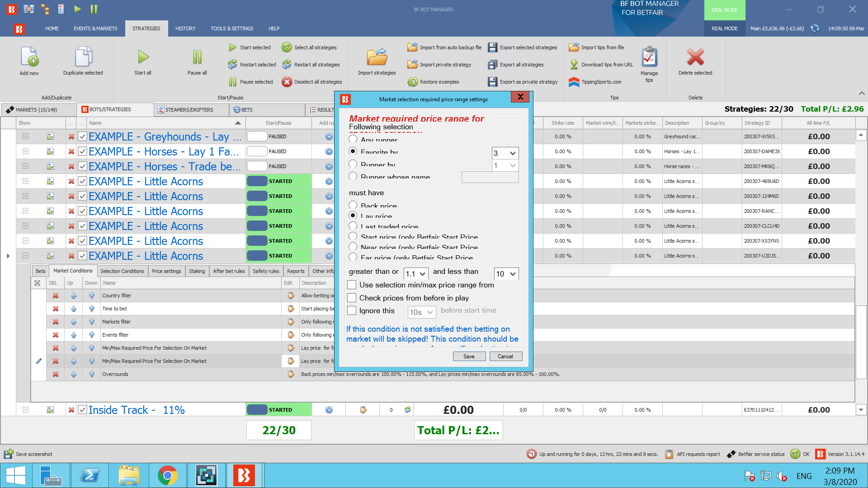
Task: Select the Back price radio option
Action: pyautogui.click(x=353, y=205)
